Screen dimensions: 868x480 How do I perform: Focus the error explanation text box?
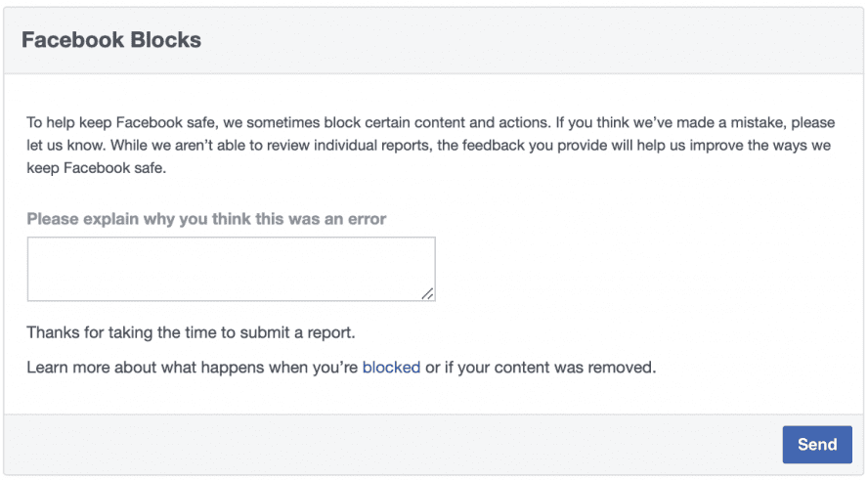click(x=231, y=268)
